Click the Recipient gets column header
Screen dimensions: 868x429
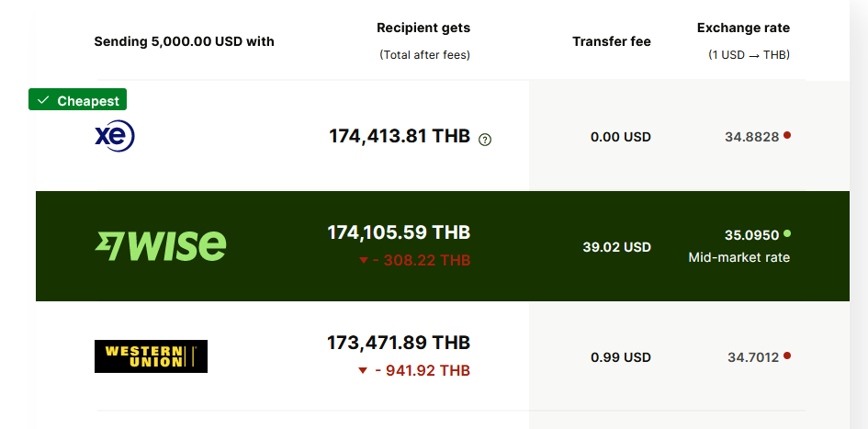[423, 28]
